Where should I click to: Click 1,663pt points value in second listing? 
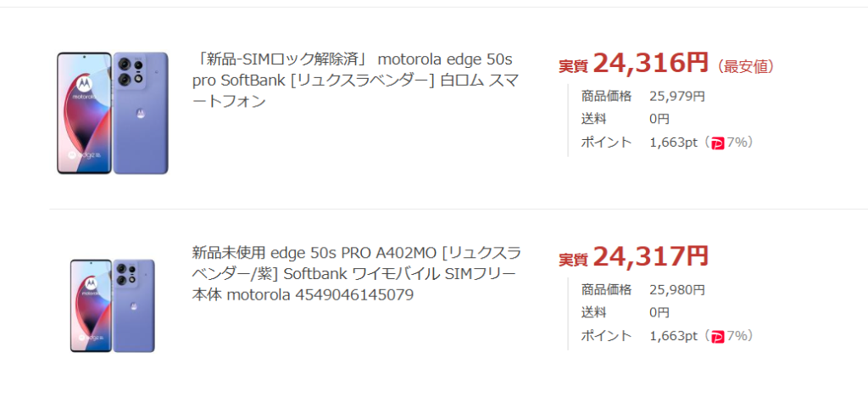pyautogui.click(x=673, y=336)
